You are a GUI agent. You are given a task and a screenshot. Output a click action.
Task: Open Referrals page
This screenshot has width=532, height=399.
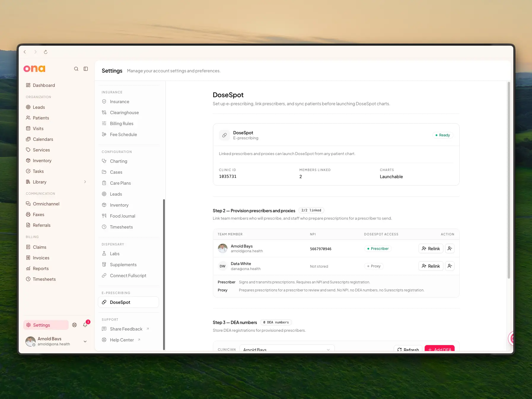pos(56,225)
